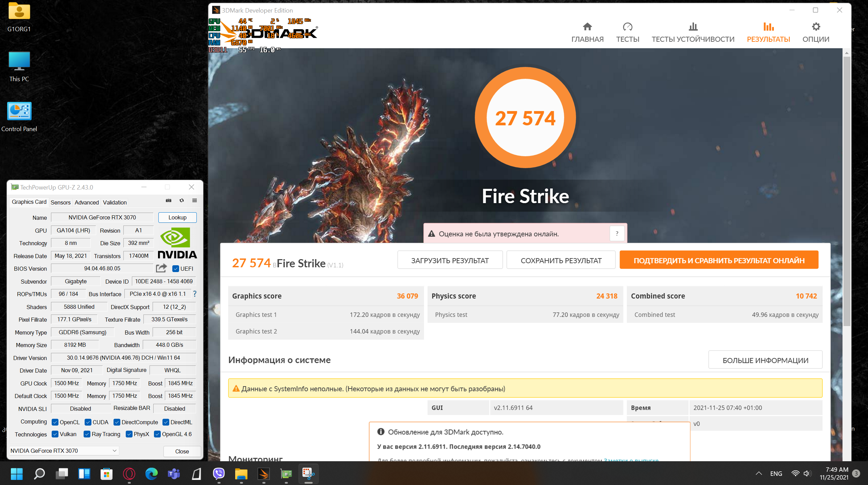The width and height of the screenshot is (868, 485).
Task: Open the 3DMark home icon
Action: click(x=587, y=27)
